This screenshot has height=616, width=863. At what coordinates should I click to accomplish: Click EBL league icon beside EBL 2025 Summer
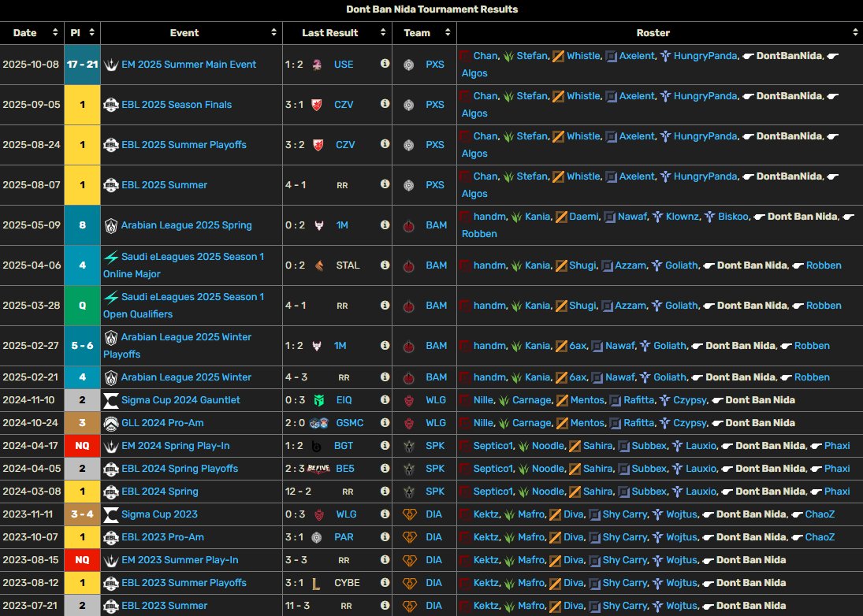point(111,185)
